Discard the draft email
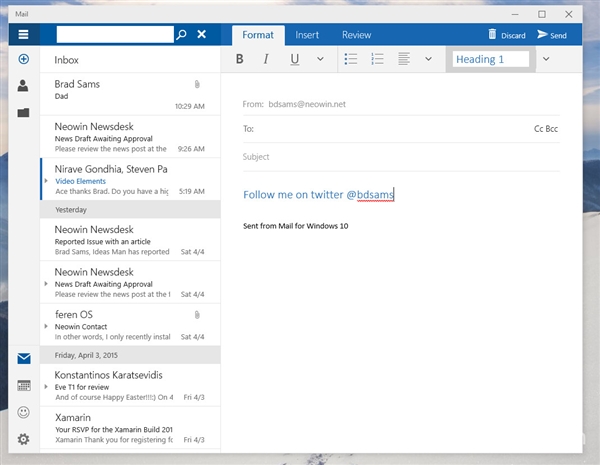Image resolution: width=600 pixels, height=465 pixels. click(506, 35)
